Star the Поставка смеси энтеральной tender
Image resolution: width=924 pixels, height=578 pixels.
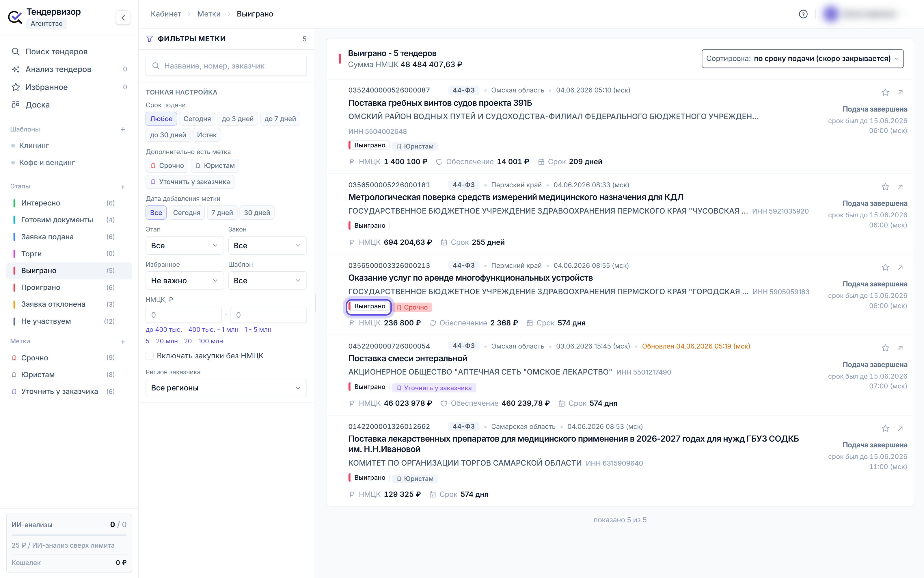click(885, 348)
